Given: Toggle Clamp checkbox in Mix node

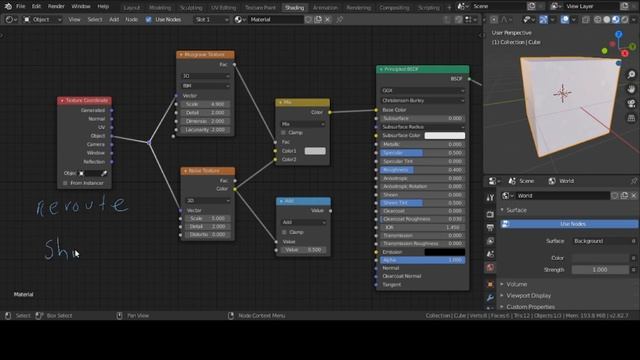Looking at the screenshot, I should click(283, 133).
